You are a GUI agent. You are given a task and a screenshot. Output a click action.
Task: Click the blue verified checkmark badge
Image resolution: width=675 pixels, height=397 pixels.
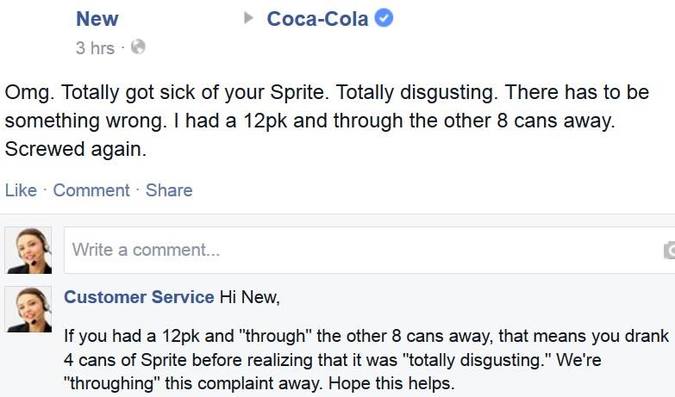click(384, 19)
